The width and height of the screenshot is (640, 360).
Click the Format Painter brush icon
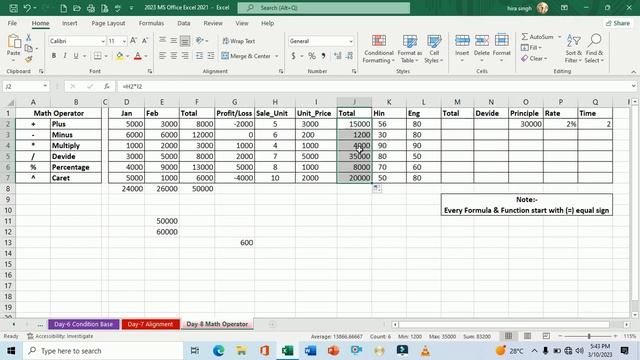tap(29, 59)
